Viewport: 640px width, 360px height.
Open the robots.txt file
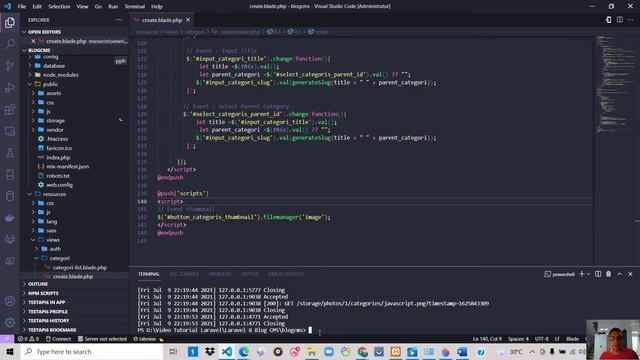58,176
